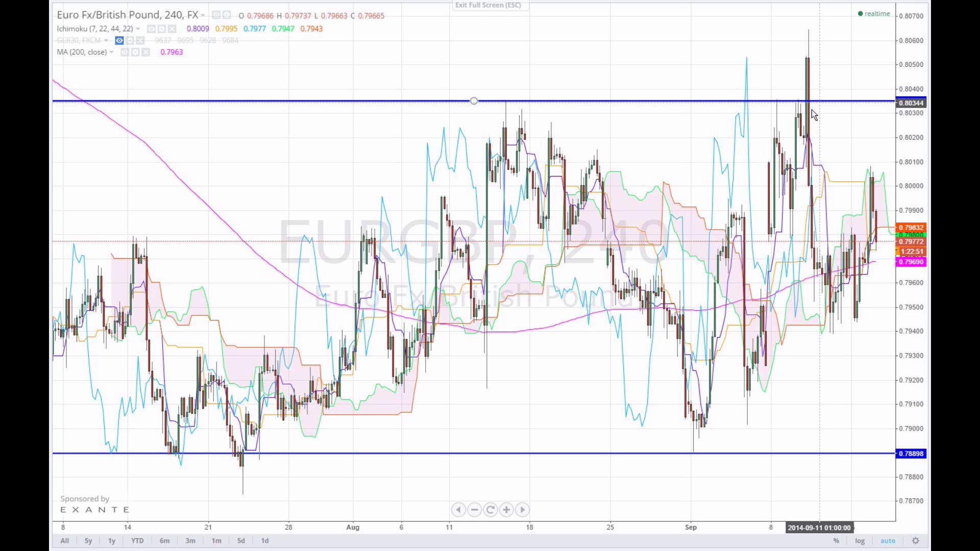Switch to the 6m time range
The image size is (980, 551).
pyautogui.click(x=164, y=541)
